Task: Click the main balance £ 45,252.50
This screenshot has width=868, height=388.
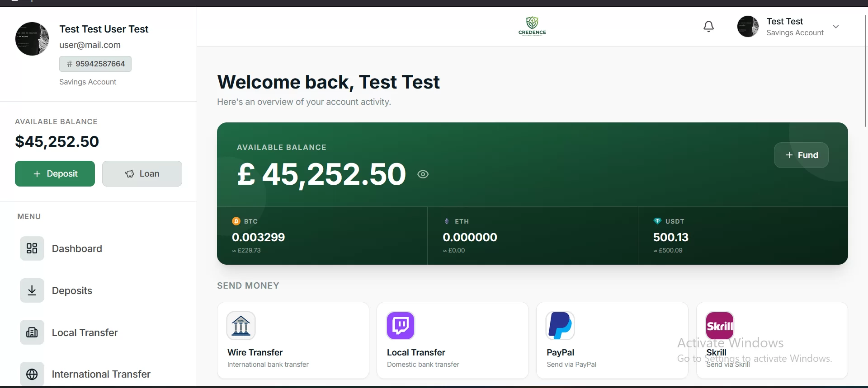Action: (x=321, y=174)
